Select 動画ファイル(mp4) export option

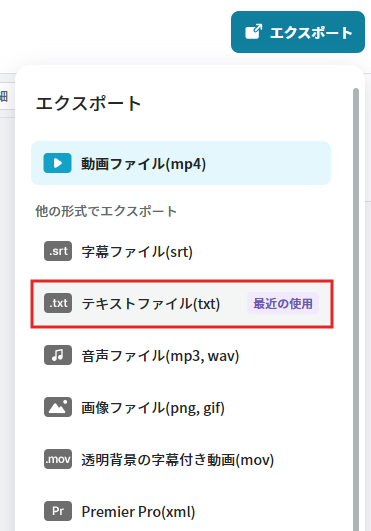point(181,163)
